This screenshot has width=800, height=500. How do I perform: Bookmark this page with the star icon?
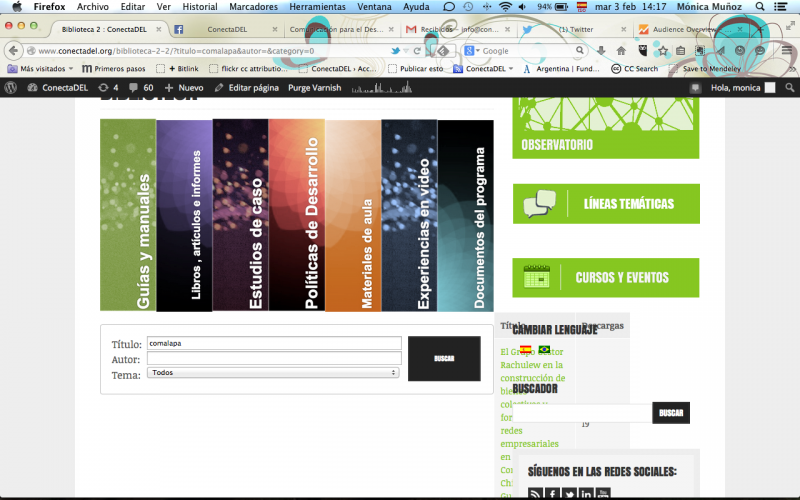coord(663,51)
